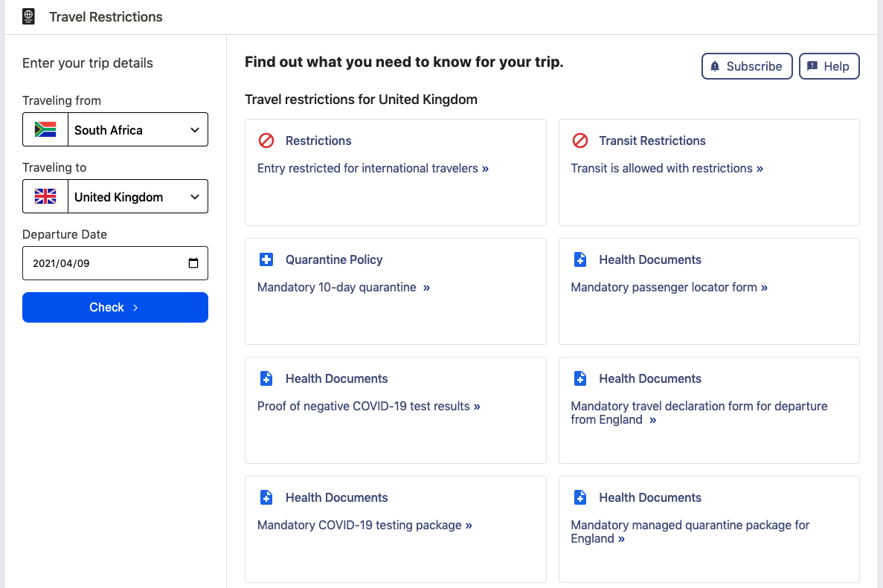Open Mandatory 10-day quarantine link
The width and height of the screenshot is (883, 588).
point(344,287)
